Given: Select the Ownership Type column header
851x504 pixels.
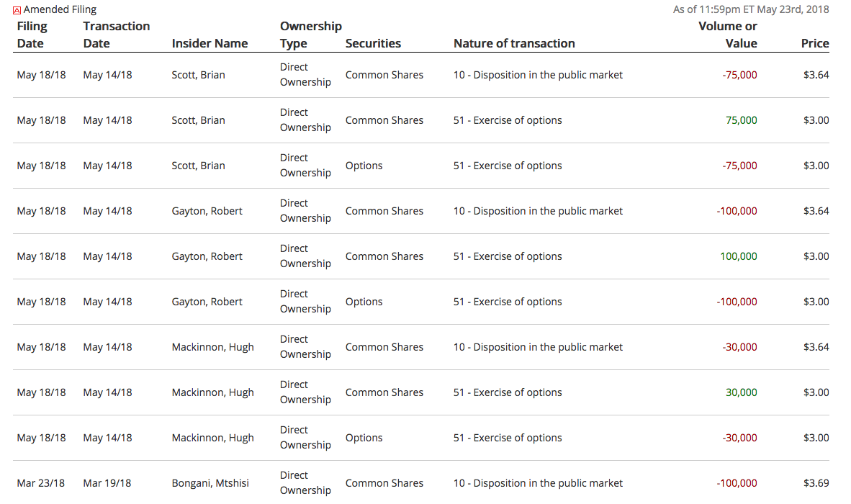Looking at the screenshot, I should tap(310, 35).
